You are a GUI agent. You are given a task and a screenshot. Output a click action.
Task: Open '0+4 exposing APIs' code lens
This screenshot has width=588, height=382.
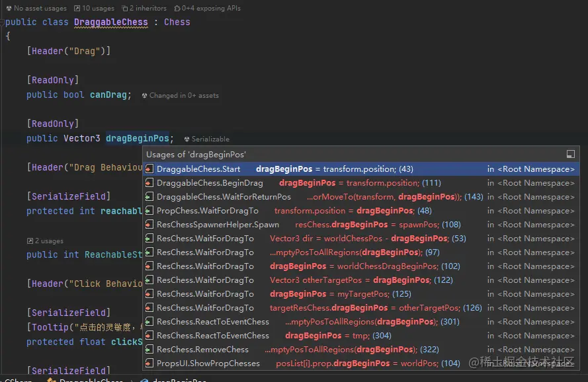pos(208,8)
